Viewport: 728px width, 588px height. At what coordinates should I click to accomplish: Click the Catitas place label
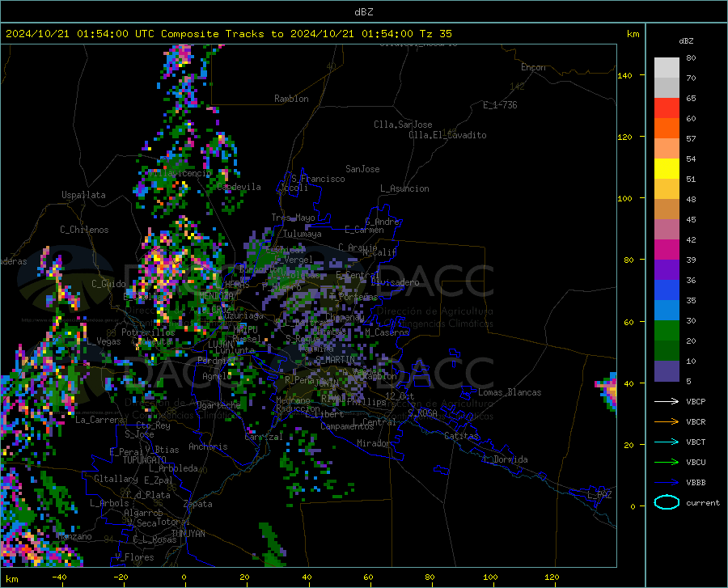click(462, 436)
